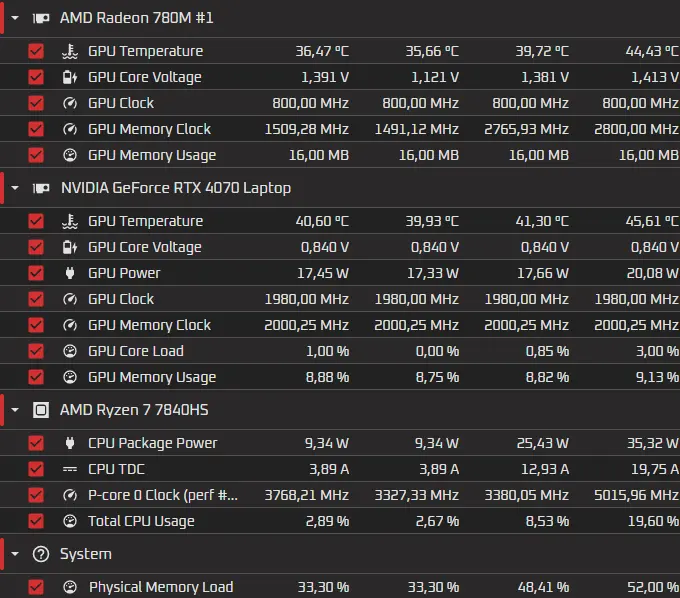
Task: Uncheck Radeon 780M GPU Memory Usage checkbox
Action: pyautogui.click(x=36, y=155)
